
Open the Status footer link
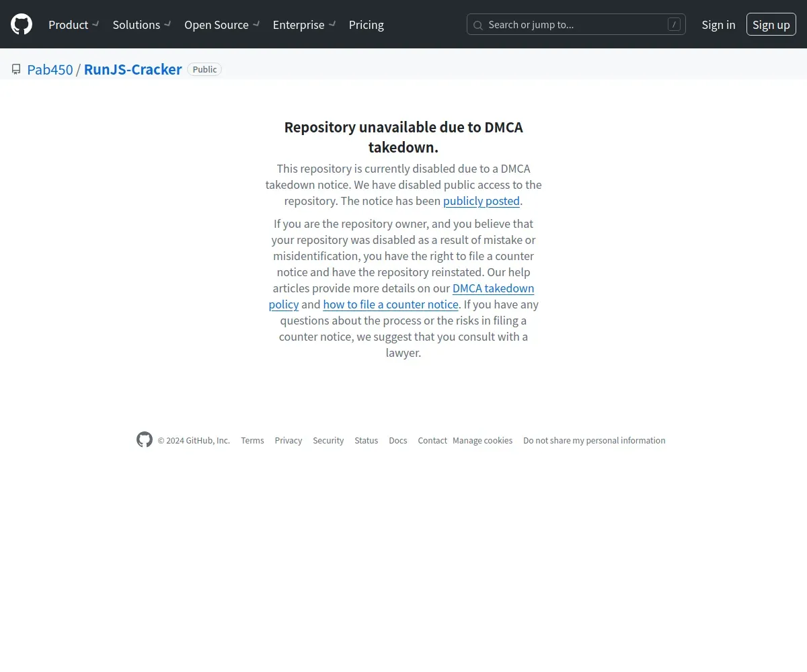tap(367, 440)
